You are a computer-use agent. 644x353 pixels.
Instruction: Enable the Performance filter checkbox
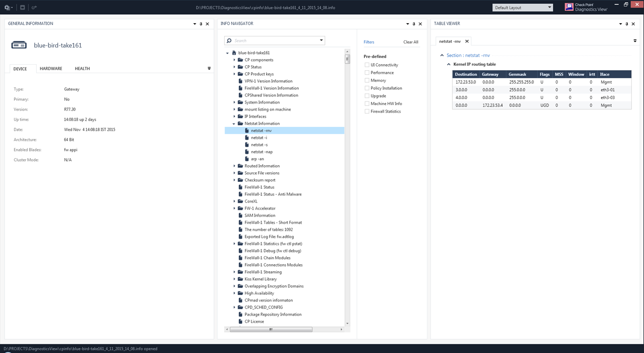[367, 73]
